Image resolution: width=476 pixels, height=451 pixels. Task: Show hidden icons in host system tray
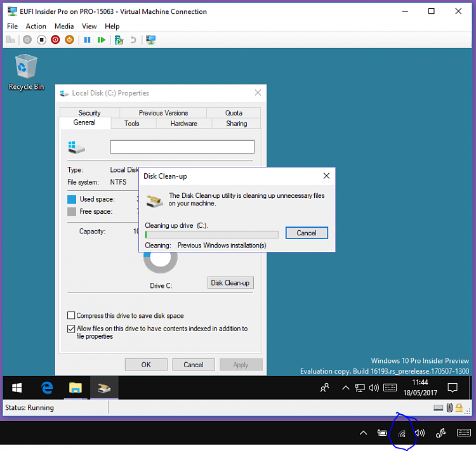[363, 433]
